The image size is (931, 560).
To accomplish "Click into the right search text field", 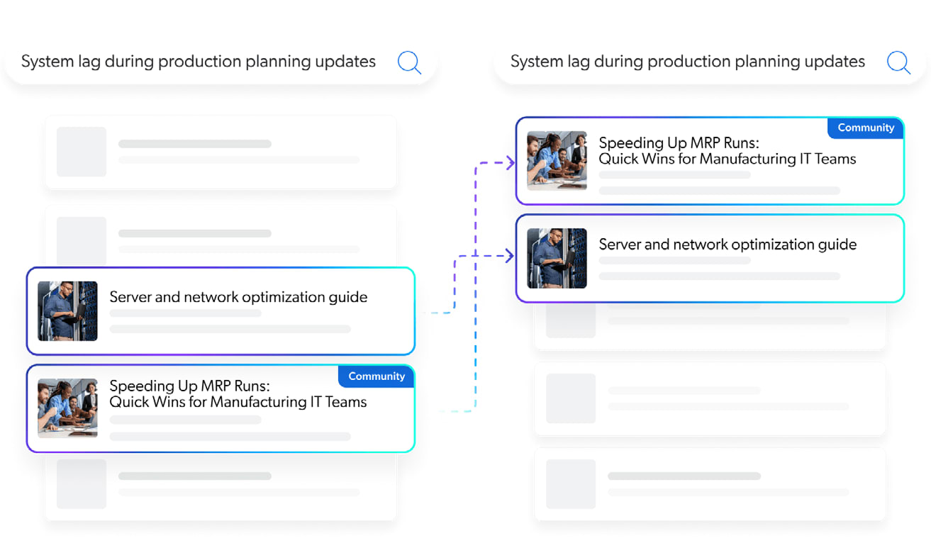I will pyautogui.click(x=687, y=62).
